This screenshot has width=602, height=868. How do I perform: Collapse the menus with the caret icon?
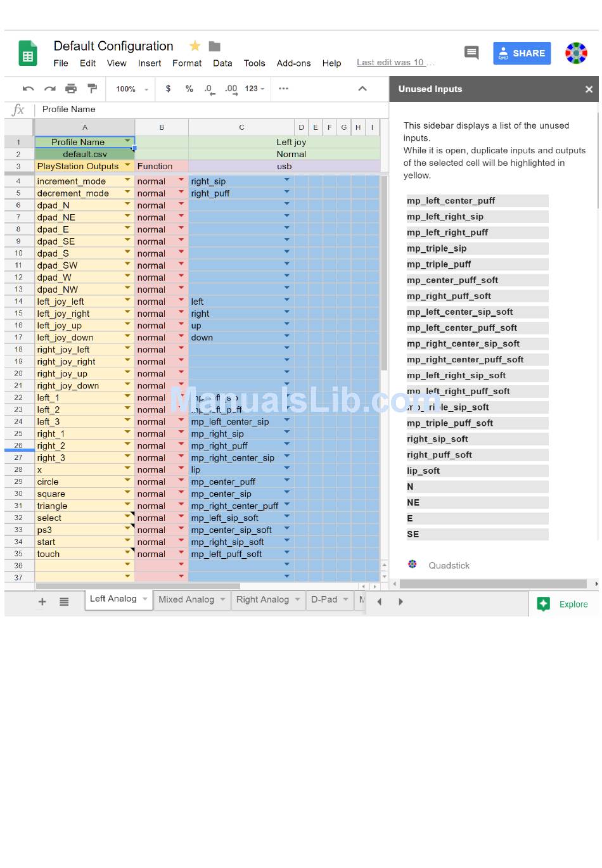pyautogui.click(x=362, y=89)
